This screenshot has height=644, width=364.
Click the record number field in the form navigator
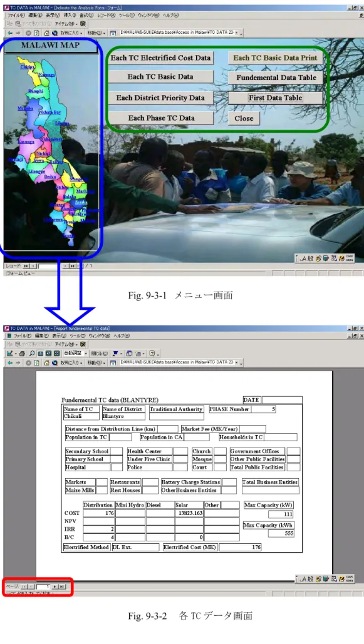[48, 266]
